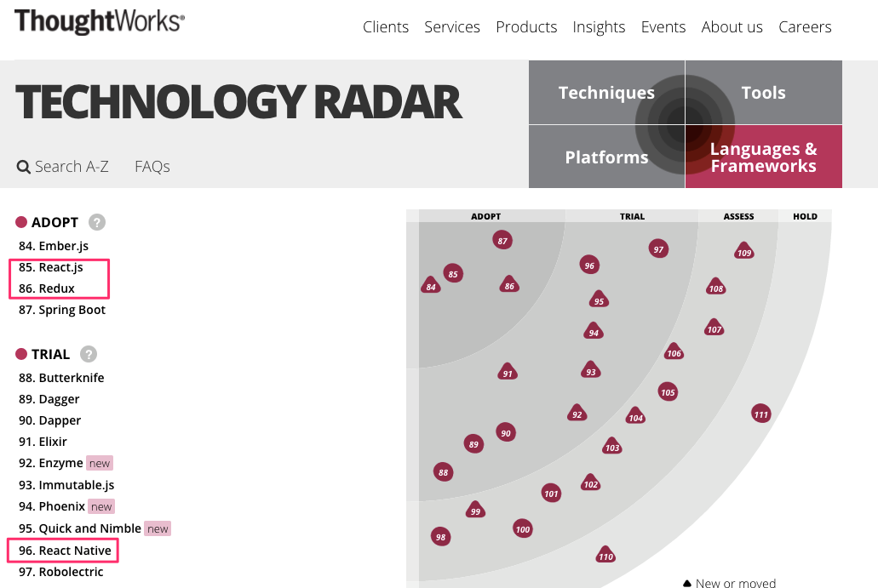Open the 92. Enzyme entry
The image size is (878, 588).
pos(51,463)
